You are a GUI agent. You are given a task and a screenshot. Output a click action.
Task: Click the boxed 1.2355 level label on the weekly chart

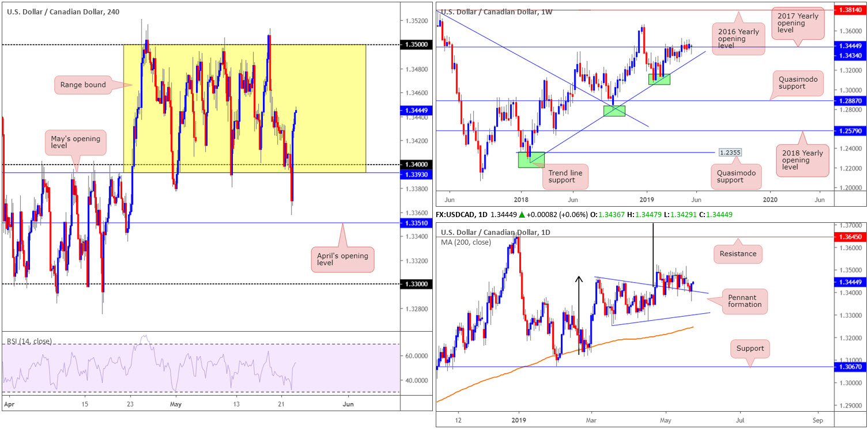click(730, 153)
